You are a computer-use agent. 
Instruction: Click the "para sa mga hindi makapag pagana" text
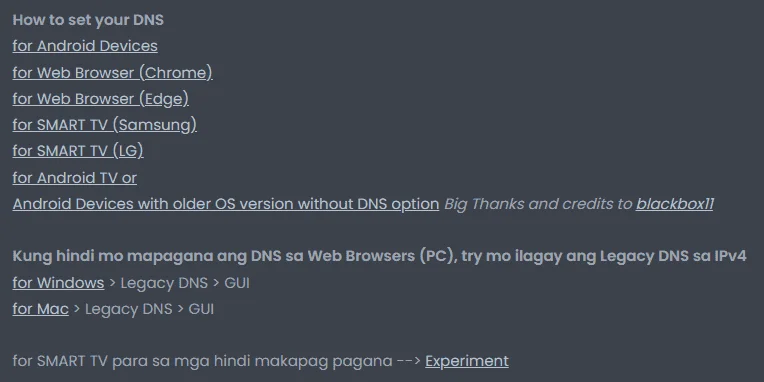point(252,361)
